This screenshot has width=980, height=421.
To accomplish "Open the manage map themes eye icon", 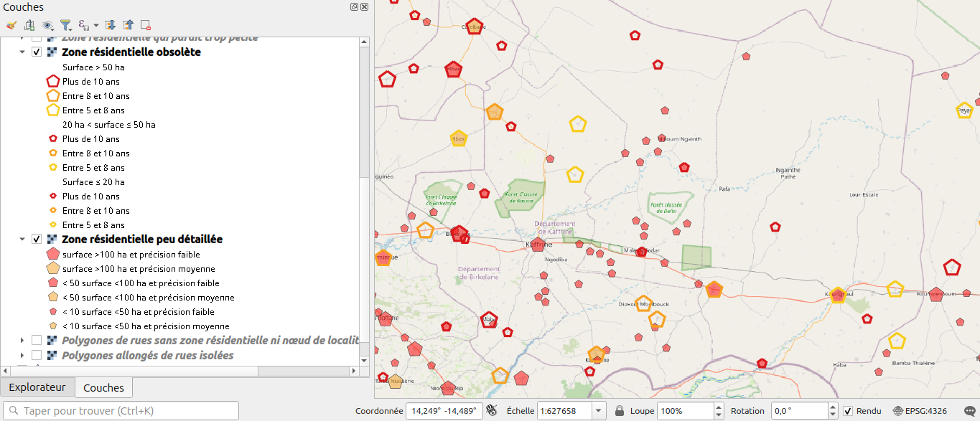I will (x=48, y=25).
